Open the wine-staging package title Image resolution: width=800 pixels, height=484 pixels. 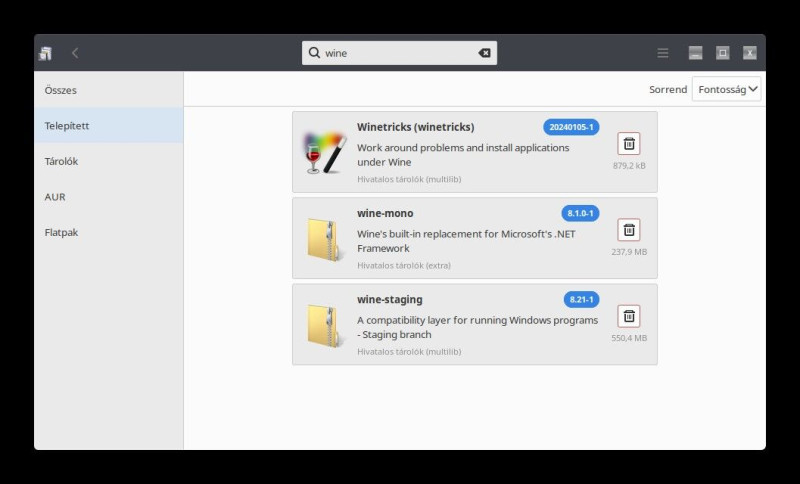[390, 299]
